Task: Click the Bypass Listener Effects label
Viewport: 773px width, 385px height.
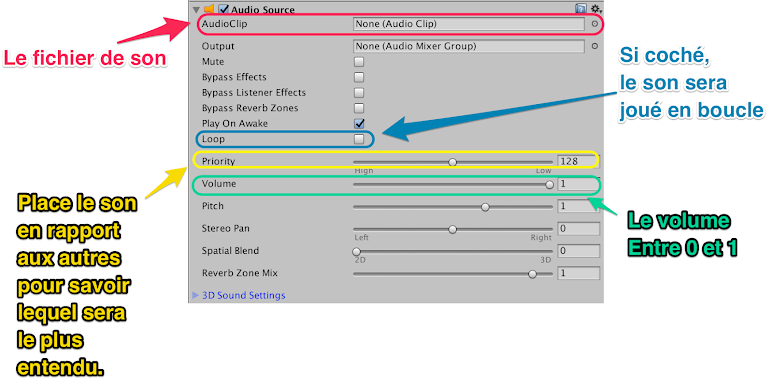Action: coord(254,93)
